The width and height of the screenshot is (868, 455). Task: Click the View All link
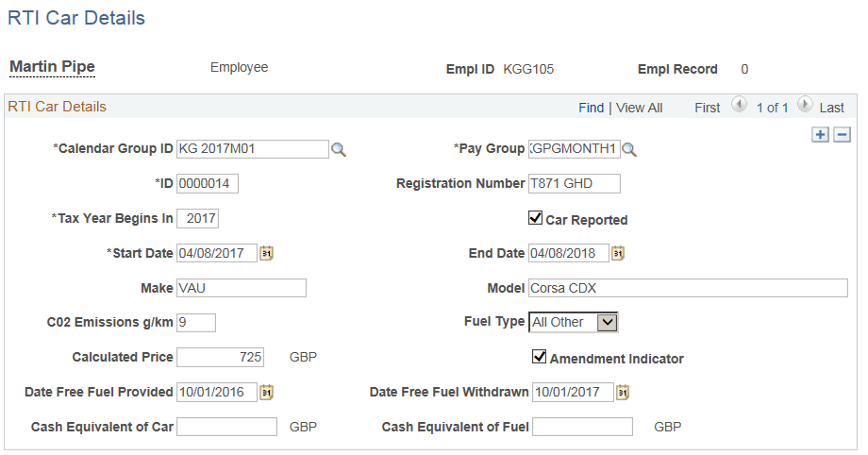(x=640, y=108)
